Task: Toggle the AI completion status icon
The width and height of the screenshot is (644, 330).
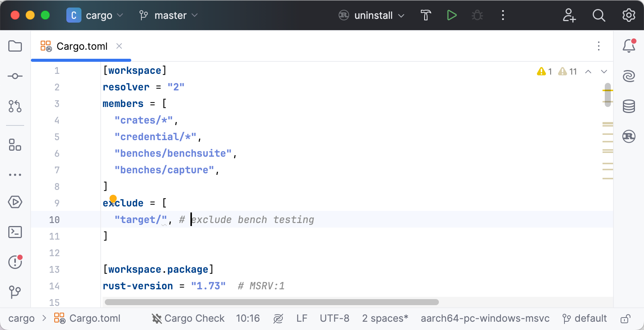Action: tap(278, 319)
